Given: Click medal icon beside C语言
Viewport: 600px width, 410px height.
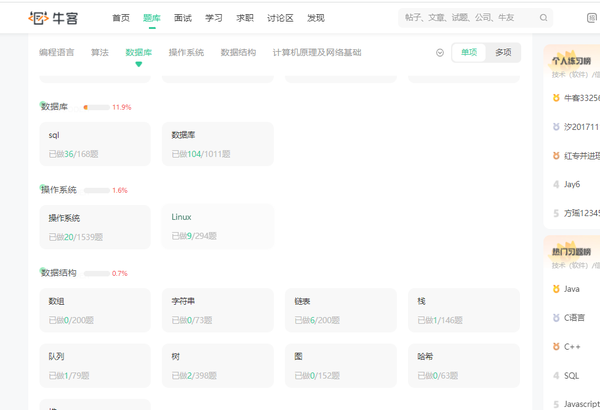Looking at the screenshot, I should coord(556,317).
